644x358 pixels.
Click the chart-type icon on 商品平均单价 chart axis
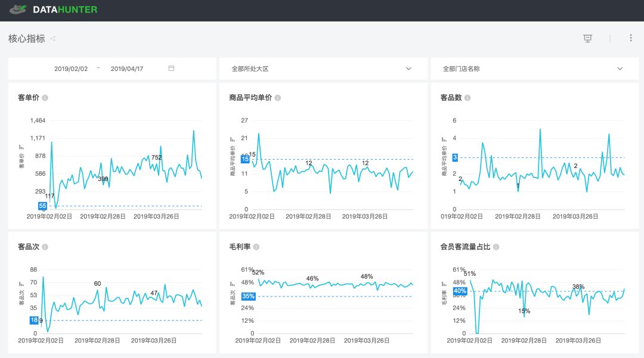click(x=233, y=139)
